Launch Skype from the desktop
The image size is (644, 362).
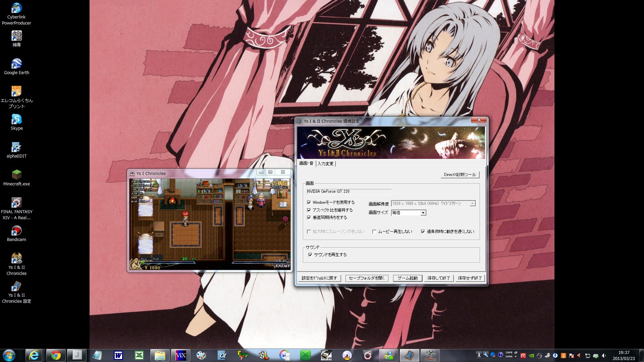tap(16, 122)
